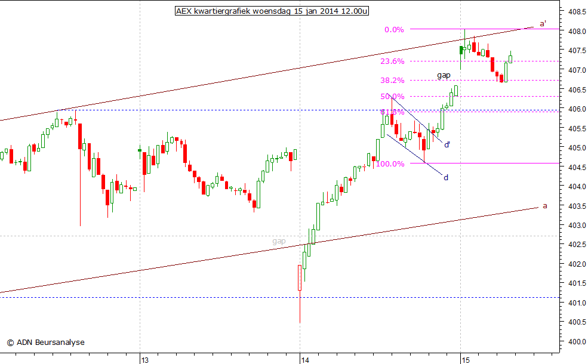Click the 408.0 price axis value
588x364 pixels.
577,32
